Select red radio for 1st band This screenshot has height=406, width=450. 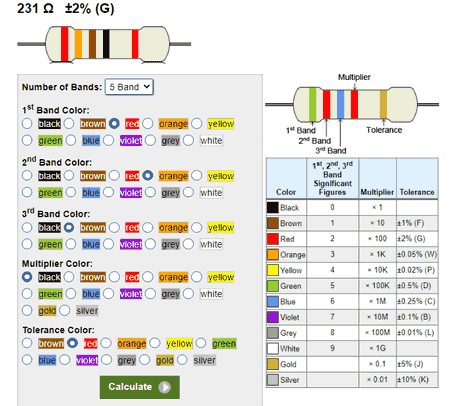[x=114, y=124]
